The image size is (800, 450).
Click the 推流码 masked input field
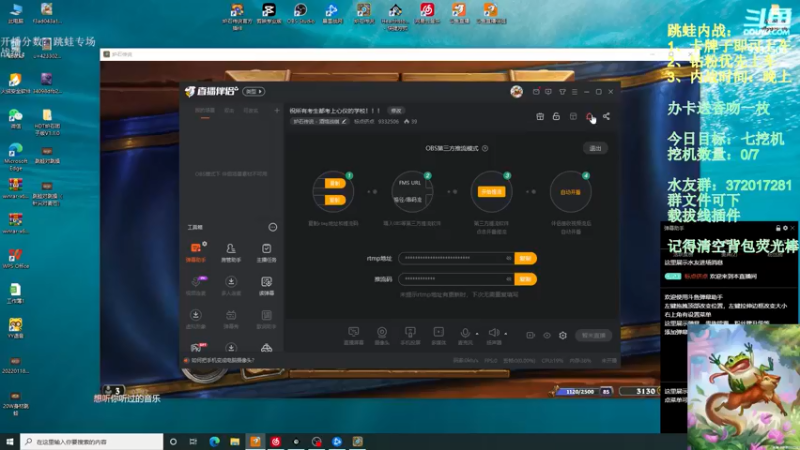[x=457, y=279]
